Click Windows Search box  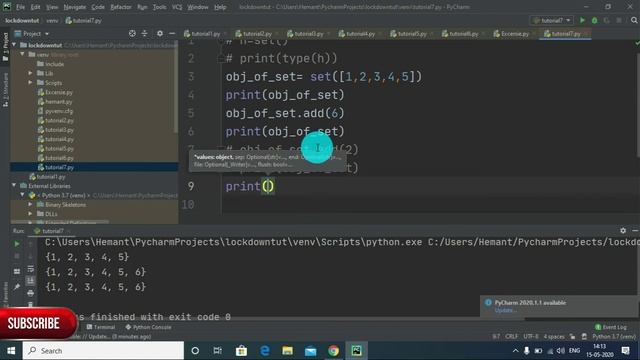point(103,351)
